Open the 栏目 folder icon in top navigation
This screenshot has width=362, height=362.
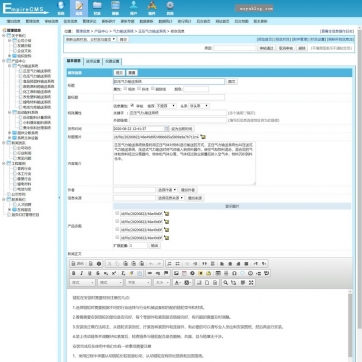pyautogui.click(x=97, y=8)
